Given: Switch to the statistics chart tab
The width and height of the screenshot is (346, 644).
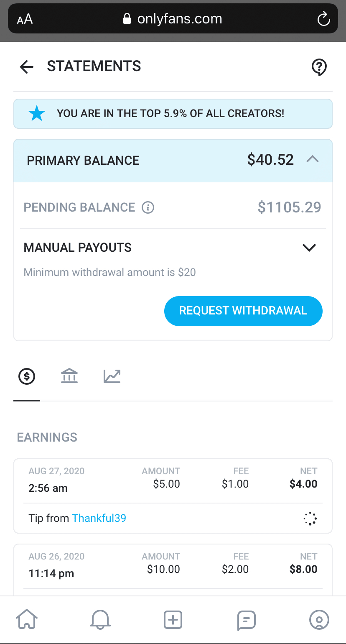Looking at the screenshot, I should (112, 376).
